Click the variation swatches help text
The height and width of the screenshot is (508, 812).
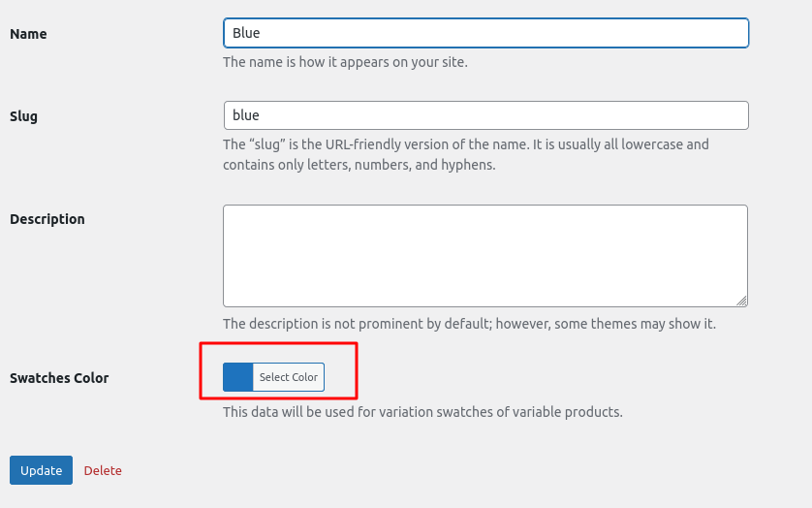pyautogui.click(x=422, y=412)
